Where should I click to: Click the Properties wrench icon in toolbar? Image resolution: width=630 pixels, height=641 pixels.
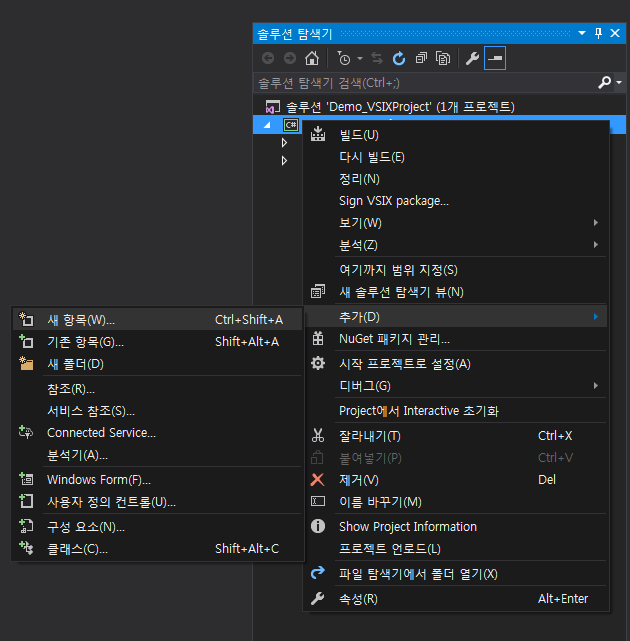pos(472,58)
